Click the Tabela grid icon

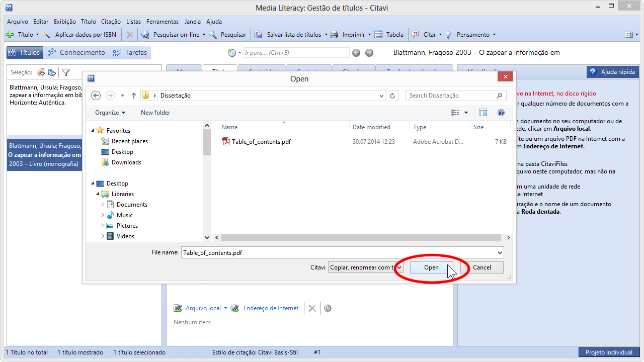[378, 35]
